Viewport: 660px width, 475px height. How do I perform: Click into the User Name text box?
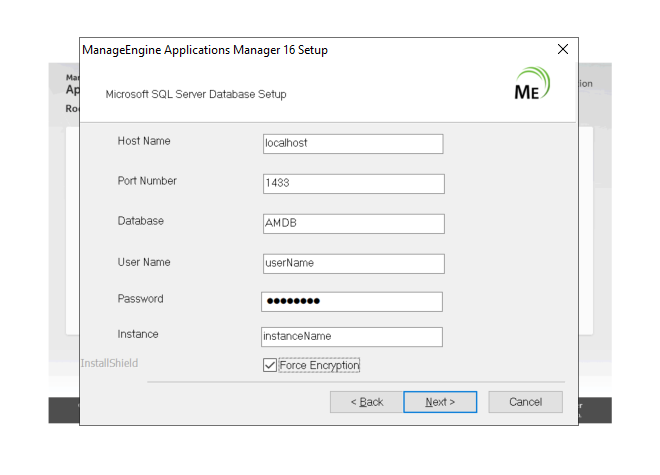(352, 264)
